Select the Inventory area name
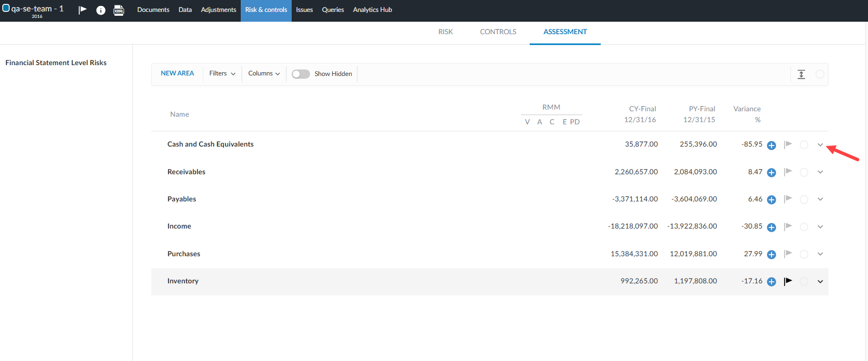This screenshot has width=868, height=361. click(x=183, y=281)
